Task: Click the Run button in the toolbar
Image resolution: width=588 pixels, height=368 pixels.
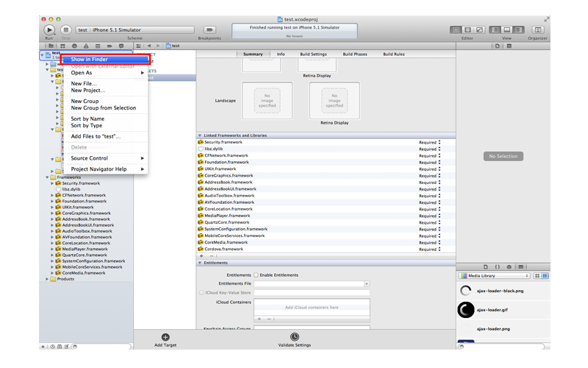Action: point(49,29)
